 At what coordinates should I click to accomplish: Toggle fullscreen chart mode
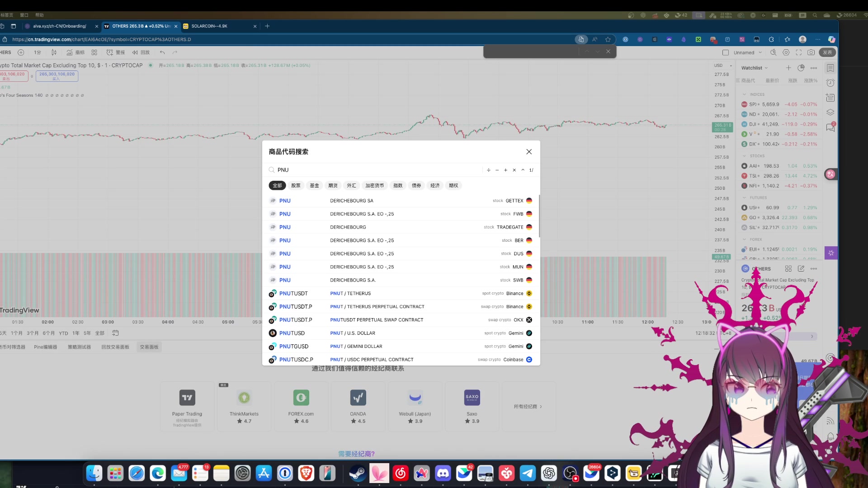tap(799, 52)
